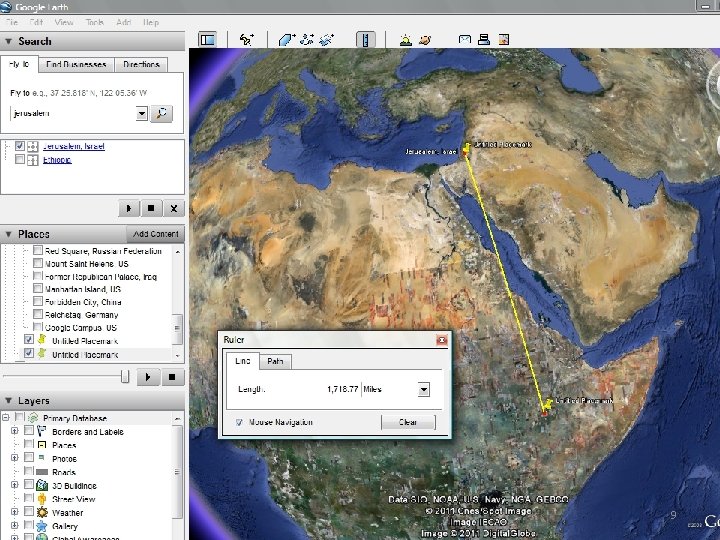Uncheck the Jerusalem, Israel result checkbox
720x540 pixels.
(20, 146)
